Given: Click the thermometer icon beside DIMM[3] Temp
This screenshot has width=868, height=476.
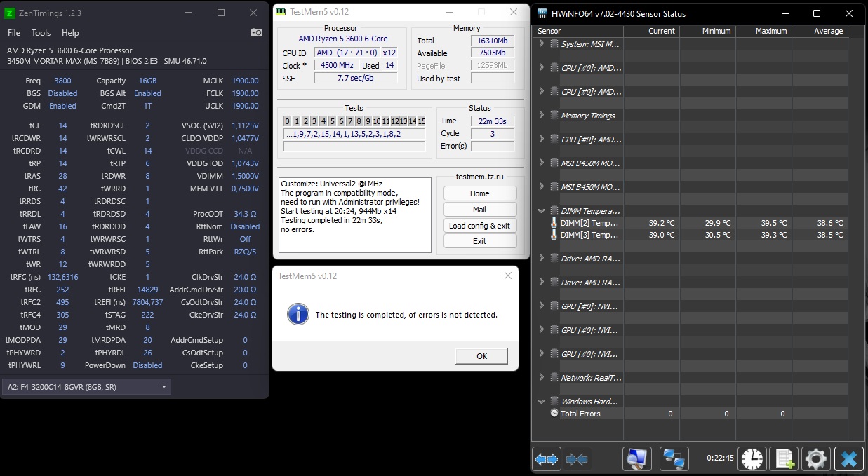Looking at the screenshot, I should (554, 235).
